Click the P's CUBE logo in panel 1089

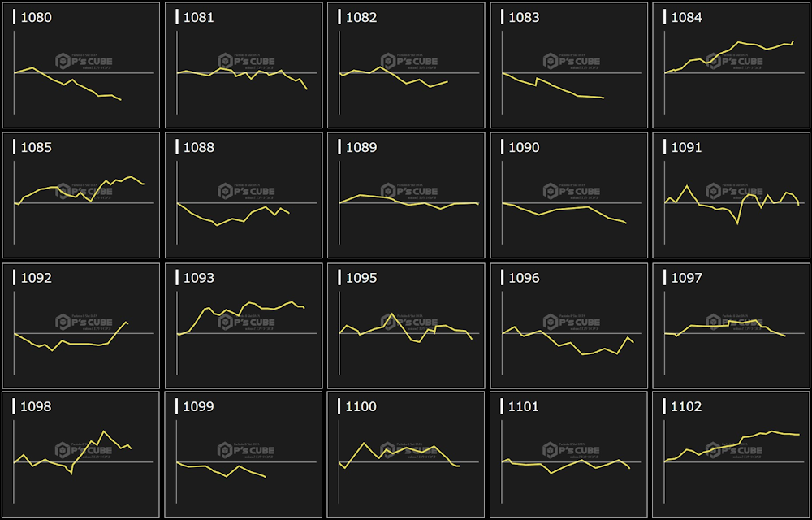coord(408,191)
